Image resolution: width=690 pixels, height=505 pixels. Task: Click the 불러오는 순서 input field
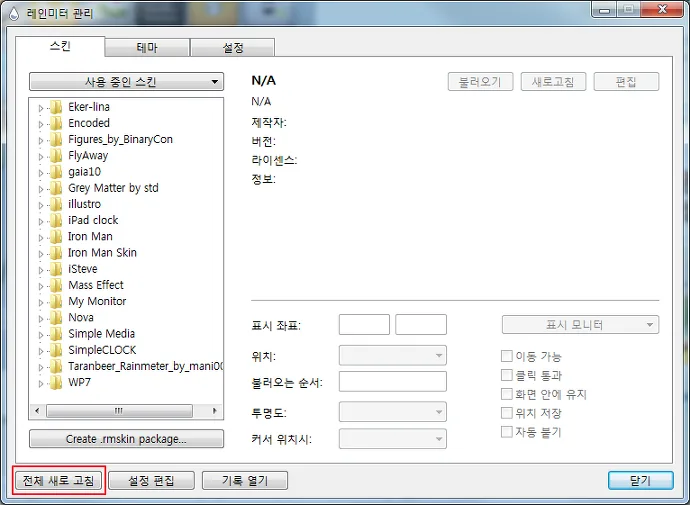coord(393,381)
